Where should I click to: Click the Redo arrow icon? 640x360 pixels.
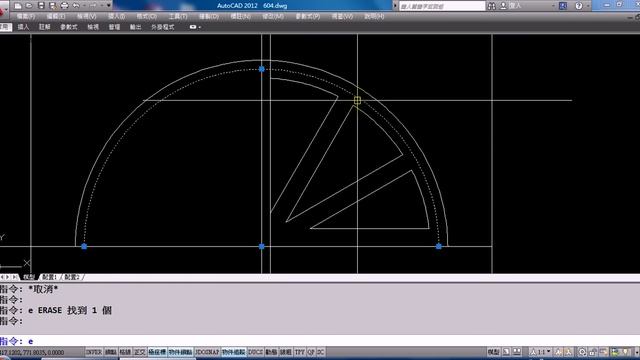click(93, 6)
